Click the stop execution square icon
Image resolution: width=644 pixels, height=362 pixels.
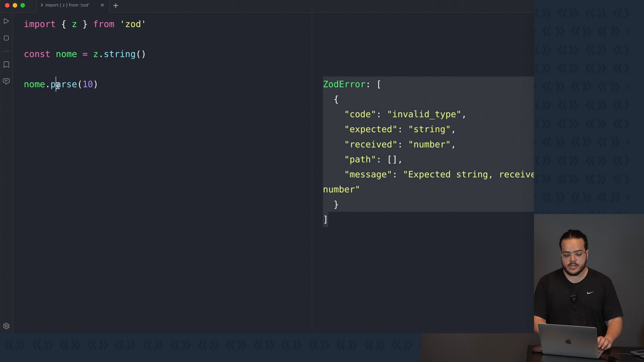click(6, 38)
